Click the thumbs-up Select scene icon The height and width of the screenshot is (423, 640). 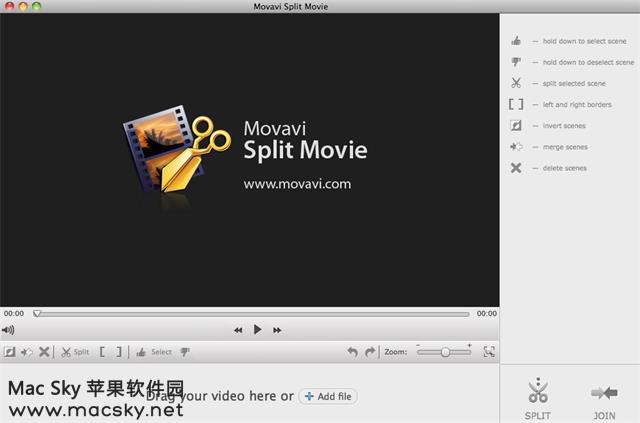point(141,352)
